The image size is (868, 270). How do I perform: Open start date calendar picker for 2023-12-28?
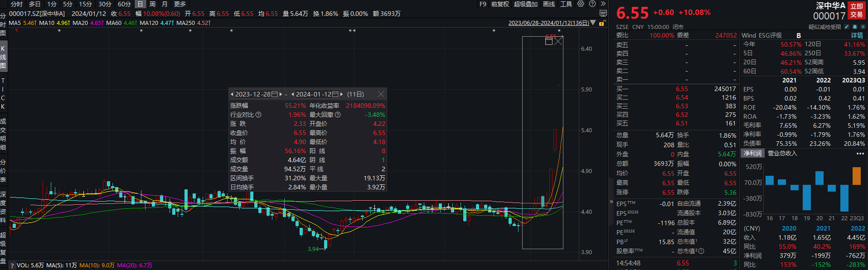(274, 94)
